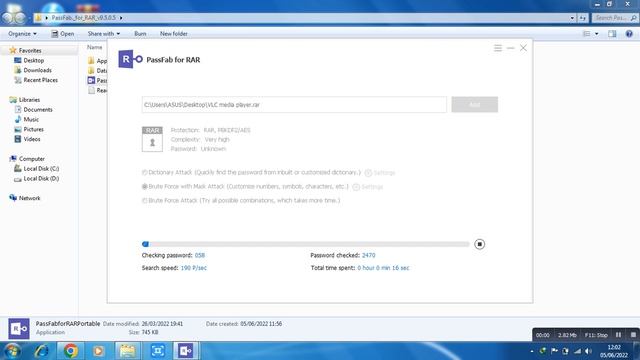Click the Add file button
The image size is (640, 360).
coord(474,104)
